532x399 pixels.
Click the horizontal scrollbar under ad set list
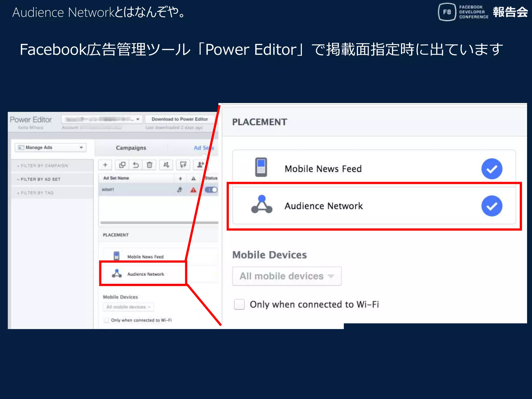[159, 223]
